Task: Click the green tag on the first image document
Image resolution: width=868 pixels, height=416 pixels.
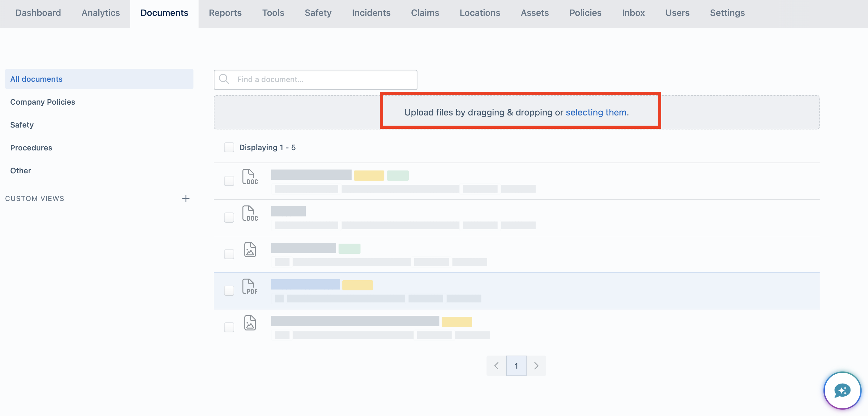Action: tap(349, 249)
